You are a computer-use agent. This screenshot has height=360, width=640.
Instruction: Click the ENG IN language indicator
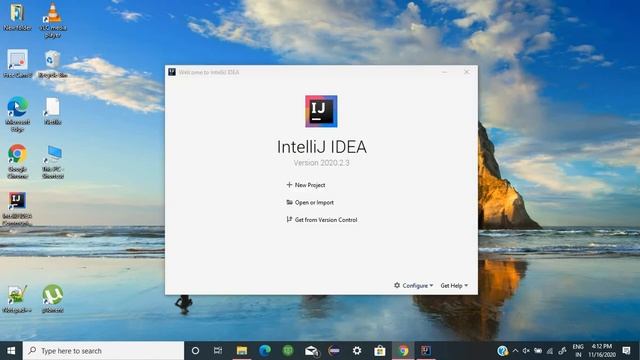tap(578, 351)
